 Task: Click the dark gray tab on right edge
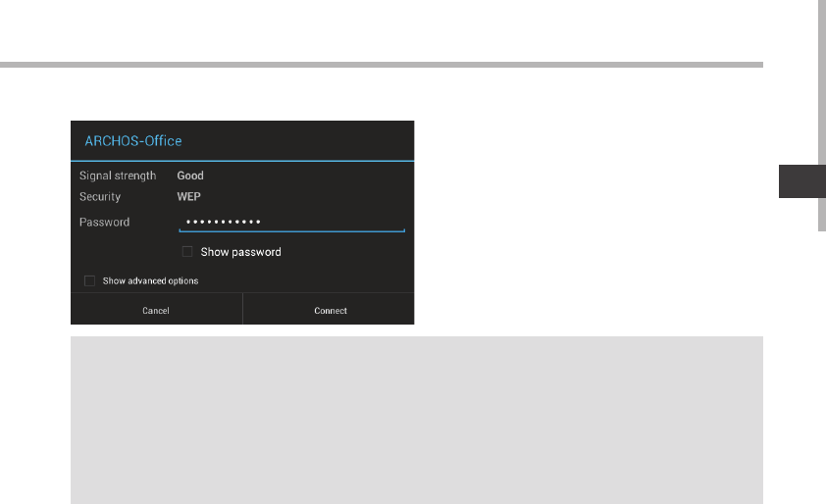802,181
